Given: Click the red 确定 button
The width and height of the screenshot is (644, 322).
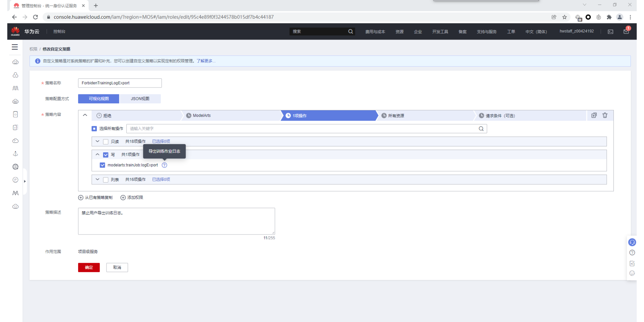Looking at the screenshot, I should 89,268.
